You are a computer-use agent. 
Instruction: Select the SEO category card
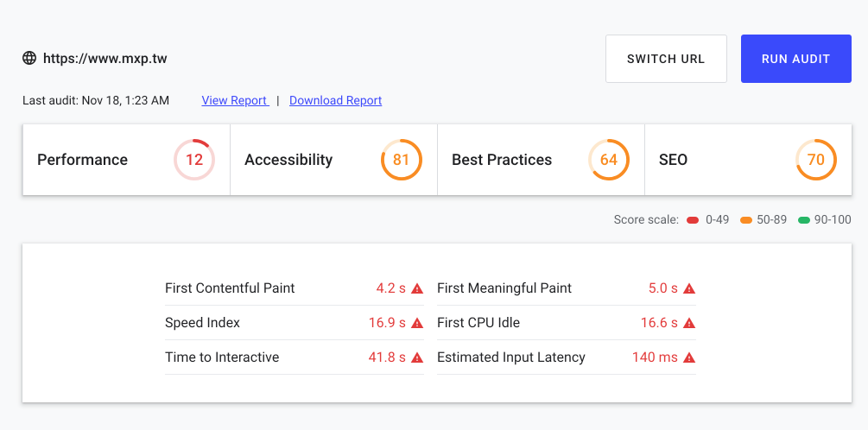point(749,160)
